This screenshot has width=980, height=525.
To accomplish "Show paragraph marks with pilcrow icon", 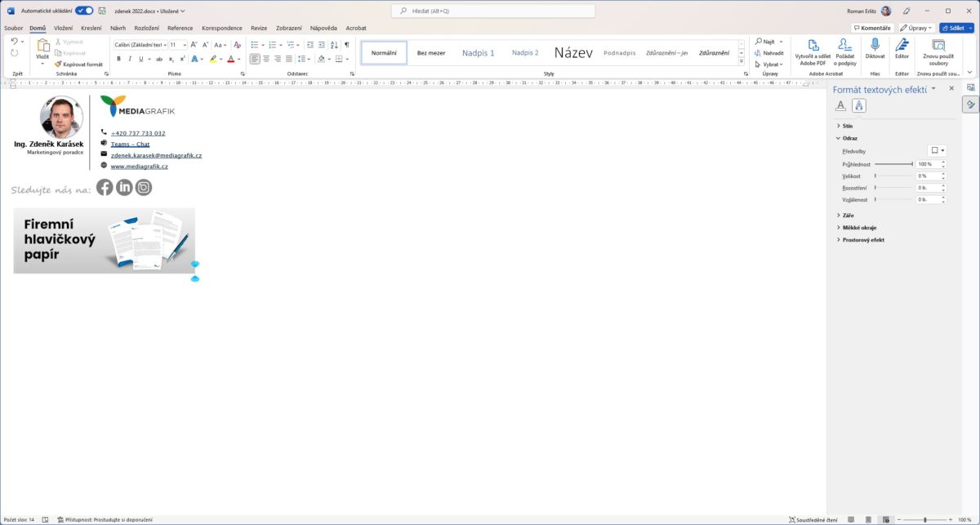I will [x=347, y=45].
